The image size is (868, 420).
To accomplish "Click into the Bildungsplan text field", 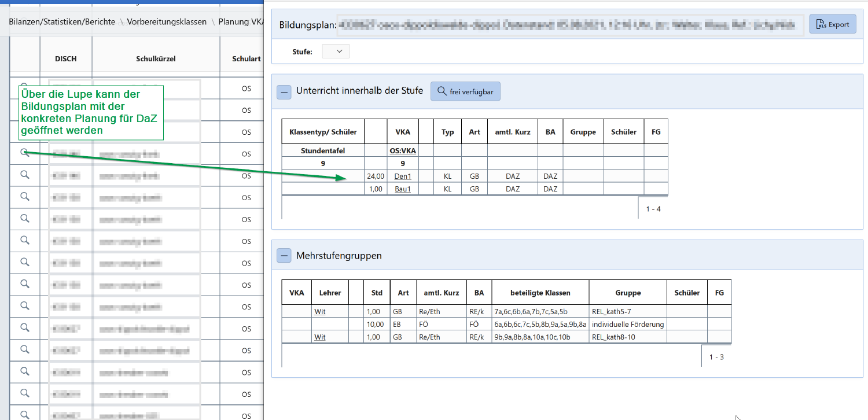I will pos(571,25).
